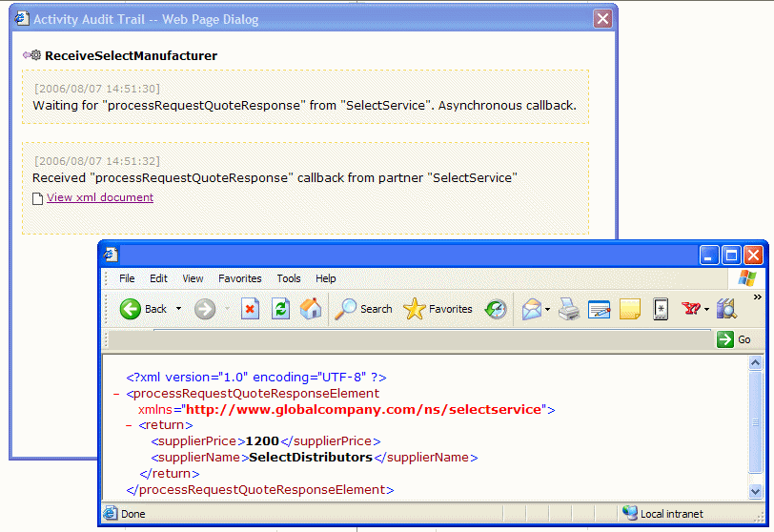Click the Yahoo Y! icon
The width and height of the screenshot is (774, 532).
tap(691, 309)
